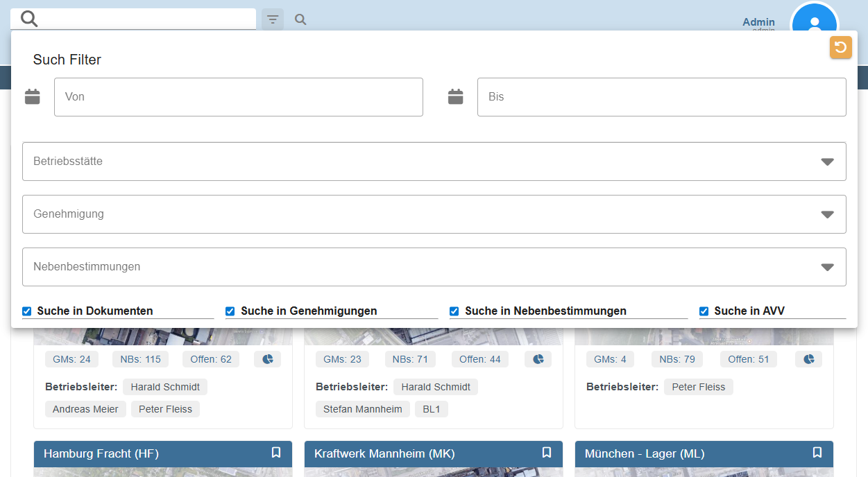868x477 pixels.
Task: Bookmark the München - Lager (ML) site
Action: (817, 453)
